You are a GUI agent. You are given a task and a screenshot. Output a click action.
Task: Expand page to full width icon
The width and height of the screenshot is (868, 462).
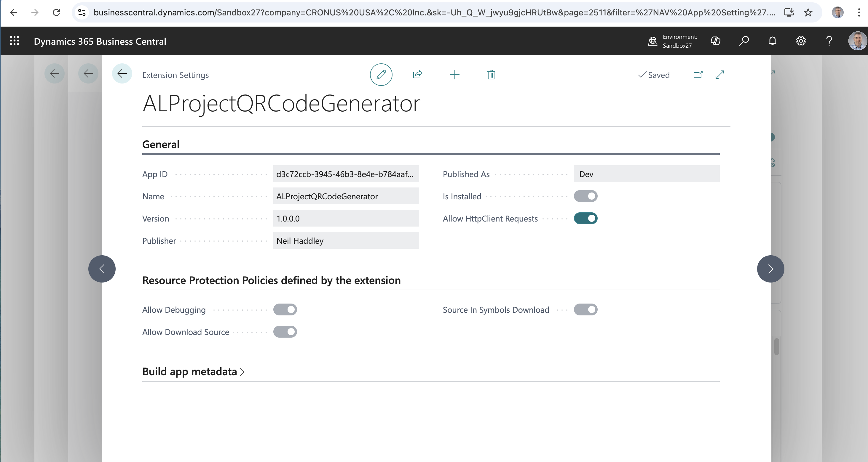pyautogui.click(x=720, y=74)
